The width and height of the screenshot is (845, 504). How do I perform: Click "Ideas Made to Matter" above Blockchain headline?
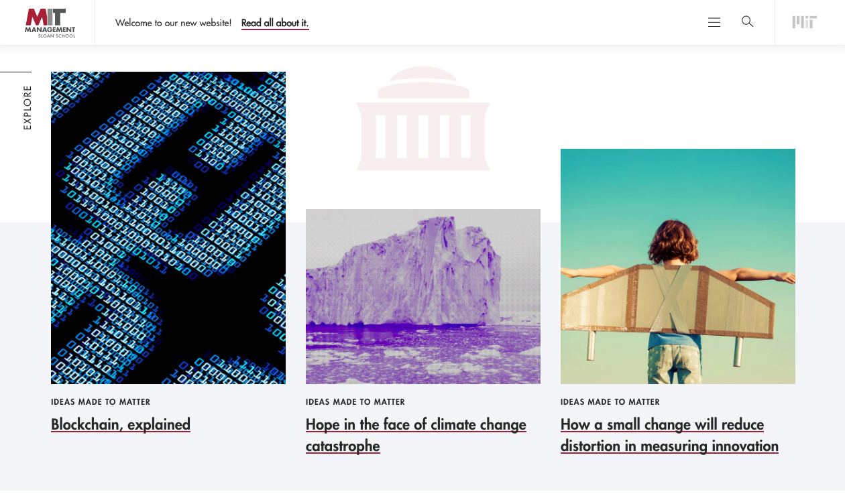(x=101, y=402)
